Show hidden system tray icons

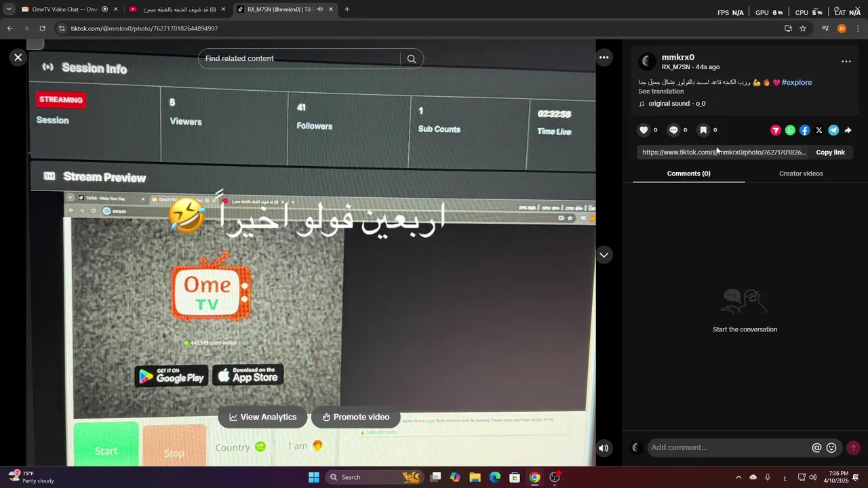tap(738, 477)
